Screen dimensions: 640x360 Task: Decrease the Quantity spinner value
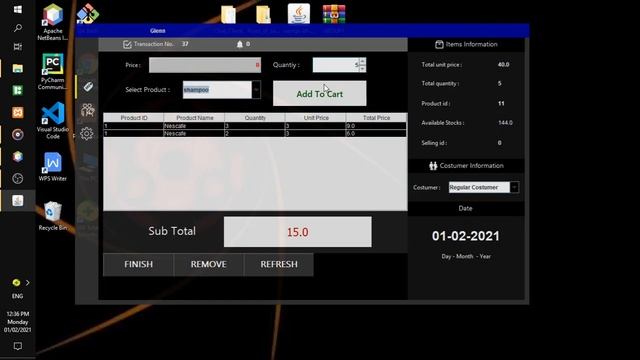pyautogui.click(x=362, y=69)
